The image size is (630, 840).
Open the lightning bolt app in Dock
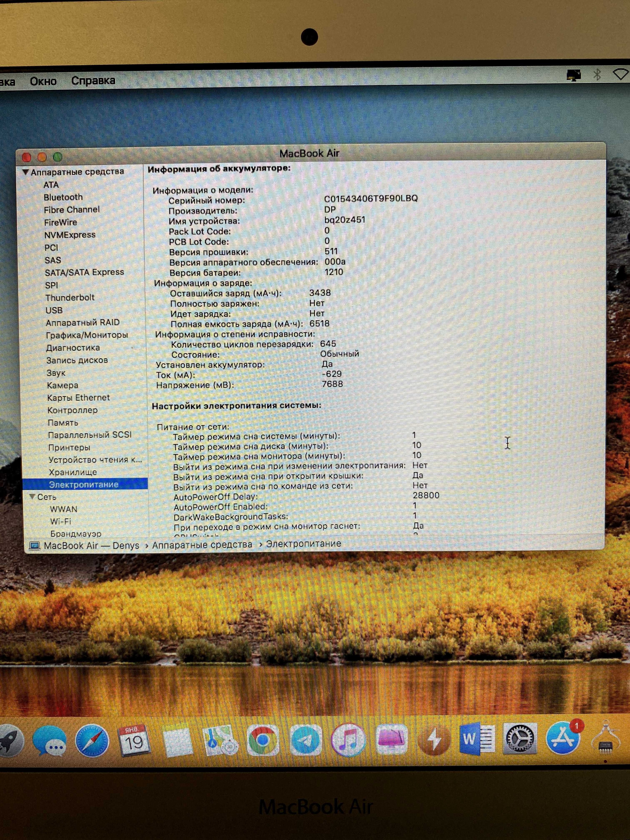pos(434,740)
